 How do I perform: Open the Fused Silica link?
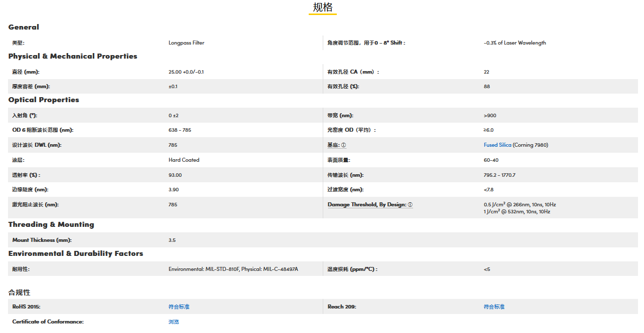tap(497, 145)
